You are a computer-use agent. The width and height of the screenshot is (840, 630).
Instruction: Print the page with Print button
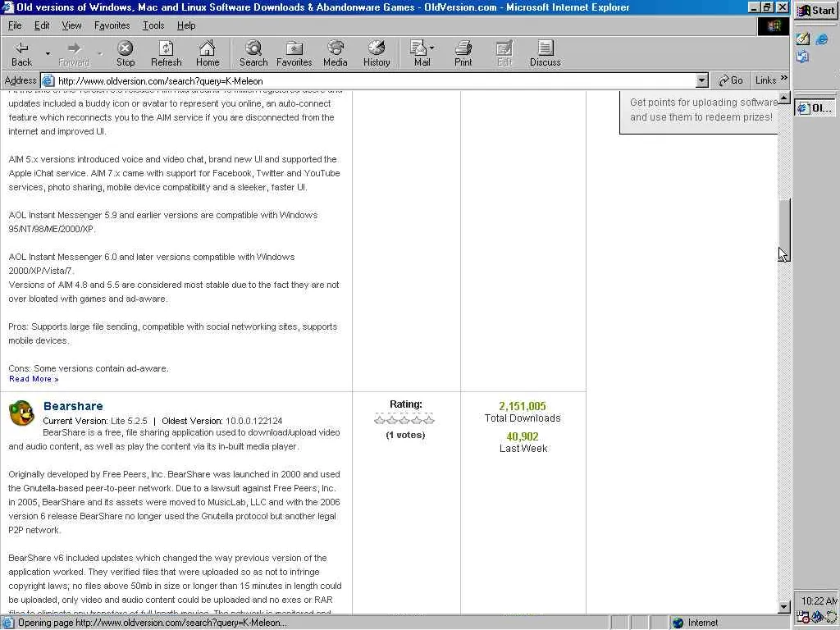tap(463, 53)
